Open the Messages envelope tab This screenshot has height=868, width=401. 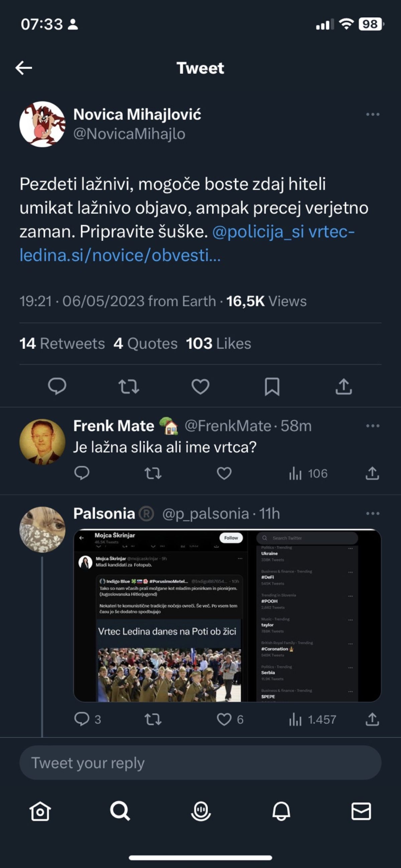click(x=361, y=811)
